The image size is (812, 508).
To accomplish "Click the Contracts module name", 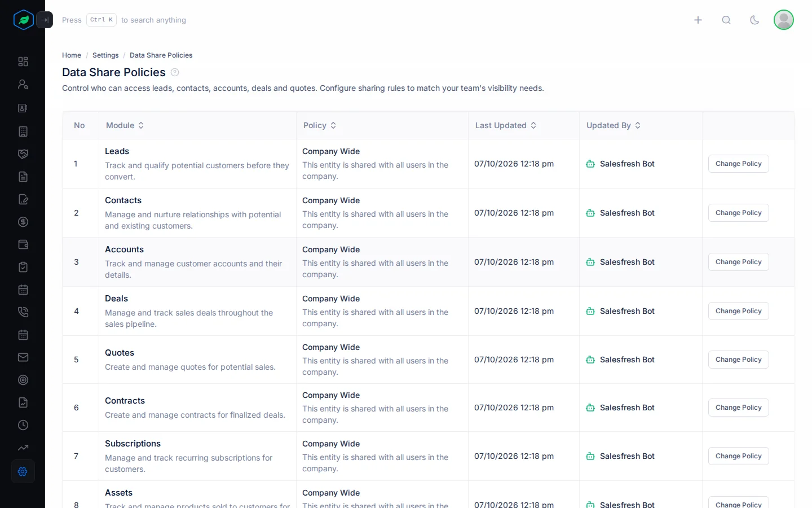I will tap(125, 401).
